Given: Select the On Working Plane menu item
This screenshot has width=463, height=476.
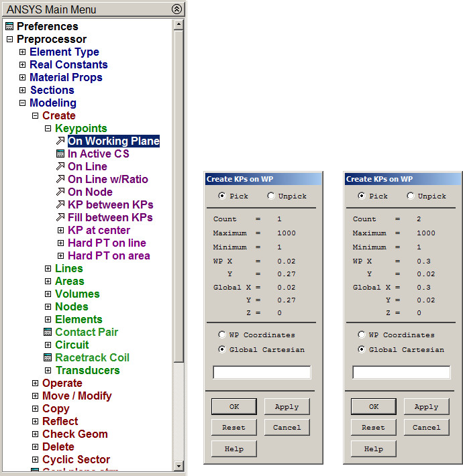Looking at the screenshot, I should (x=113, y=141).
